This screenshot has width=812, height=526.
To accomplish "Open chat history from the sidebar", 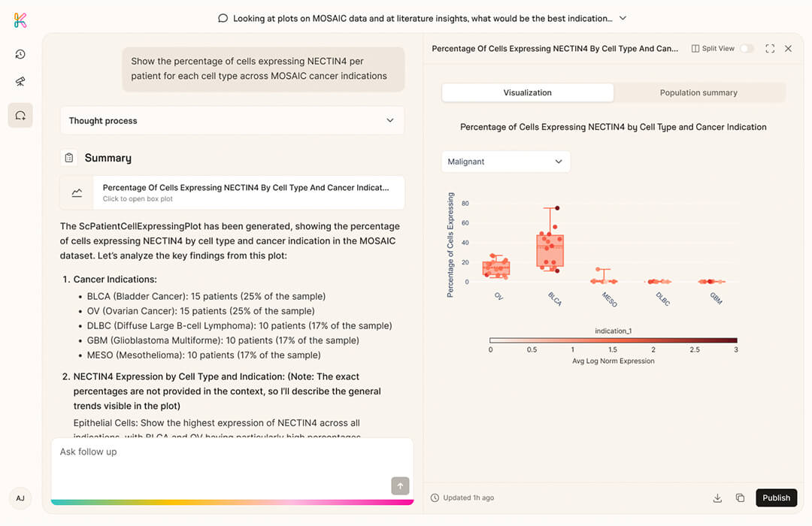I will point(20,54).
